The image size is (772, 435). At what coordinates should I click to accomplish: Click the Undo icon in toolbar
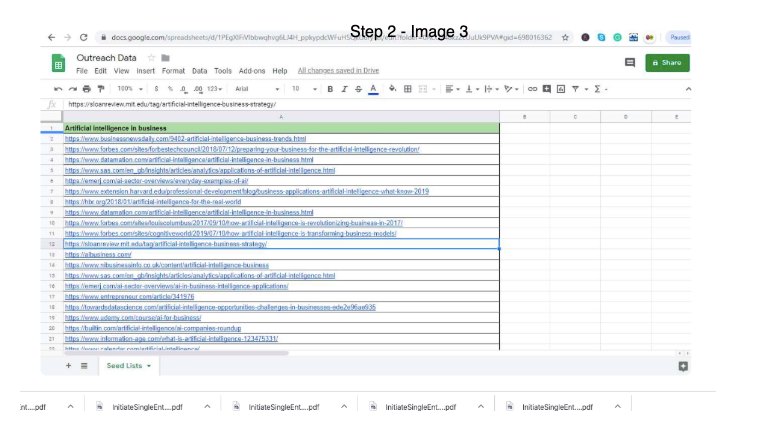point(58,89)
